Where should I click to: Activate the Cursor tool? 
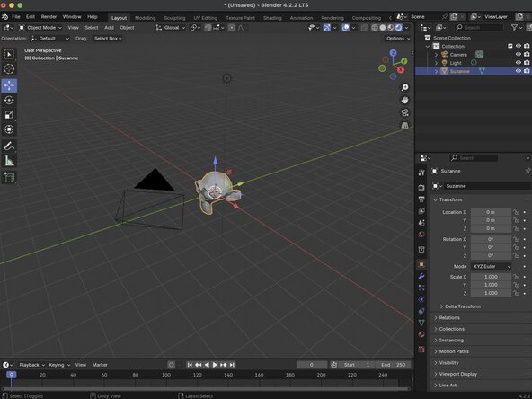point(9,69)
